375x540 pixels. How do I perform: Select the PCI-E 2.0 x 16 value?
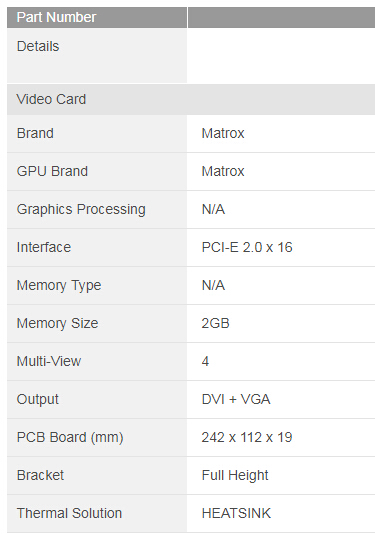tap(247, 247)
